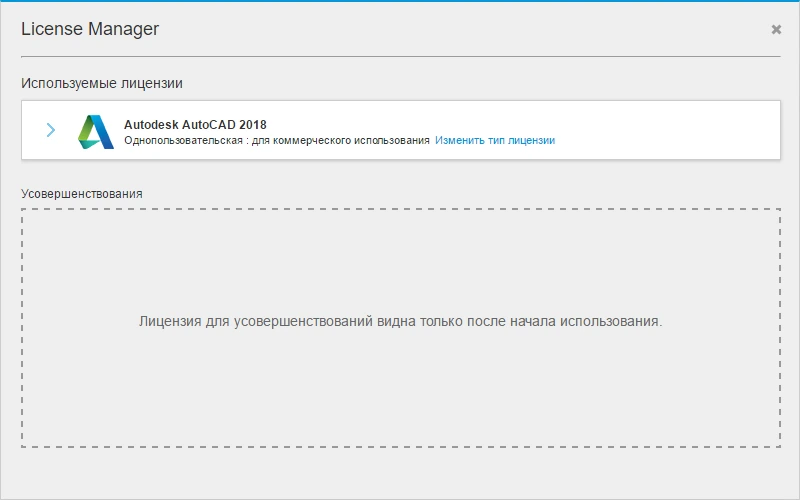Select the blank area of AutoCAD license card
The height and width of the screenshot is (500, 800).
pyautogui.click(x=663, y=130)
